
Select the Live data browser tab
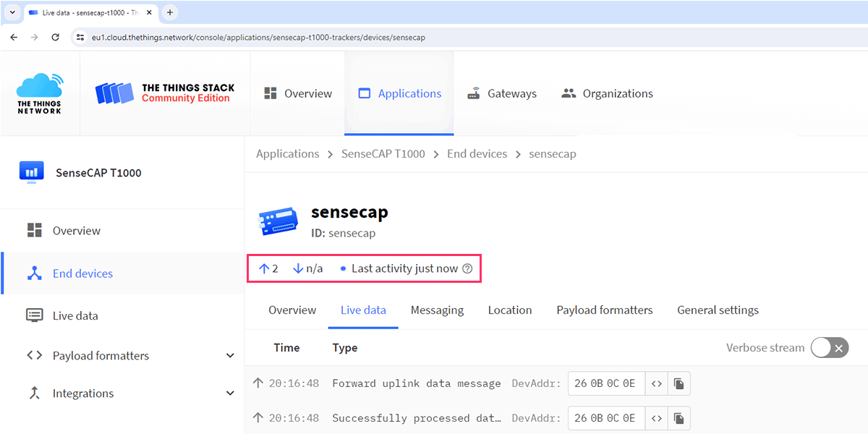click(90, 12)
